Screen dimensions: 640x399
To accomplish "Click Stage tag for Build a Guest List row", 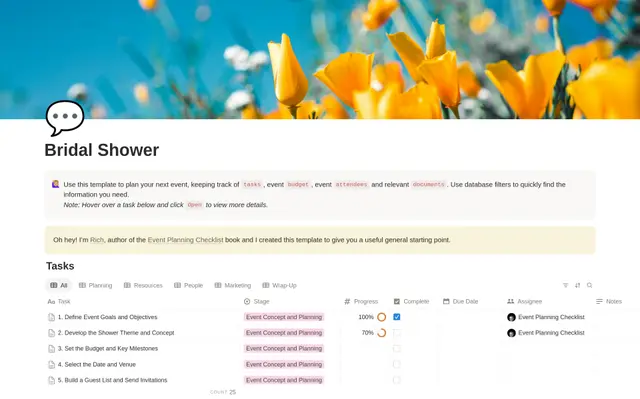I will pos(284,380).
